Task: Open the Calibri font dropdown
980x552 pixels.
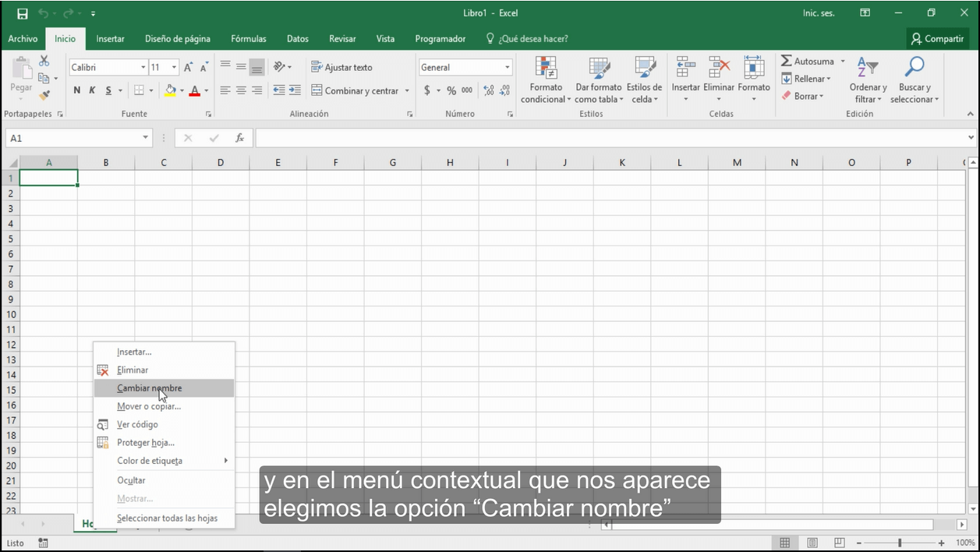Action: tap(145, 67)
